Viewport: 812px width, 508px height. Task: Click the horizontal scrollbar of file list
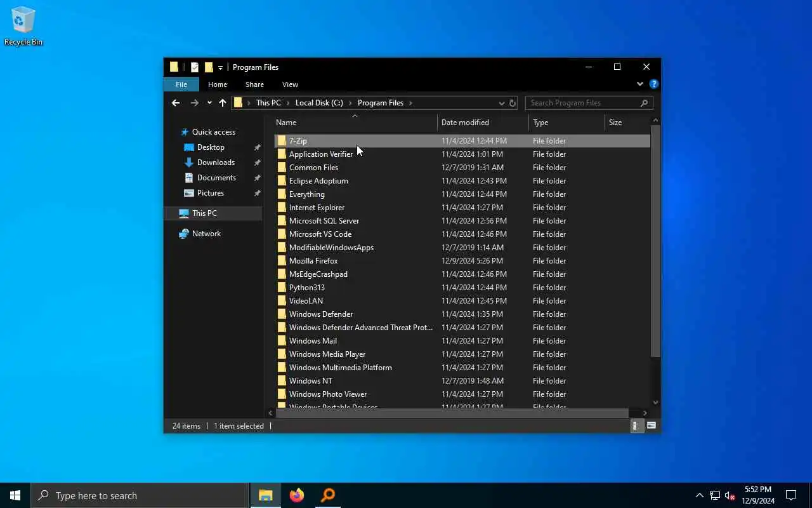452,413
